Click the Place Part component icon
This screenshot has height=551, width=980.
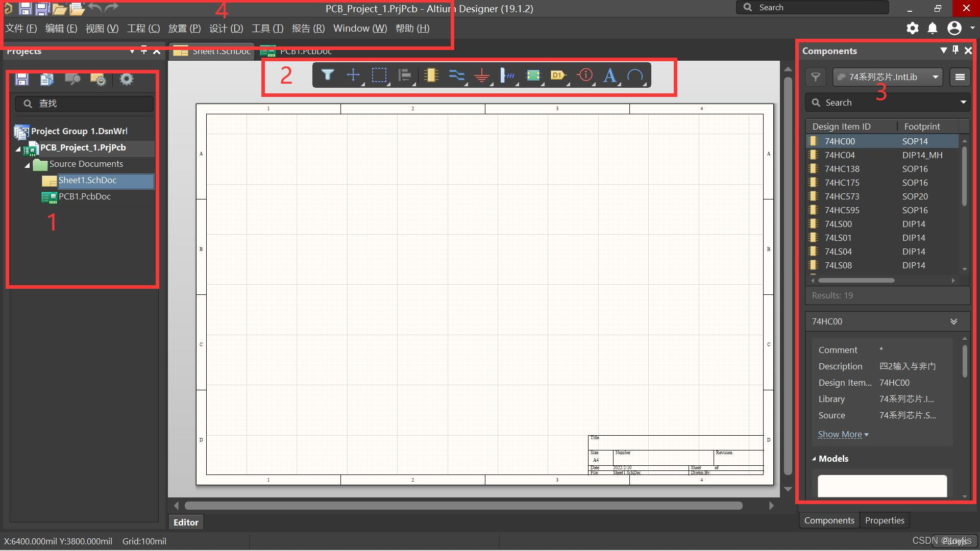point(431,76)
